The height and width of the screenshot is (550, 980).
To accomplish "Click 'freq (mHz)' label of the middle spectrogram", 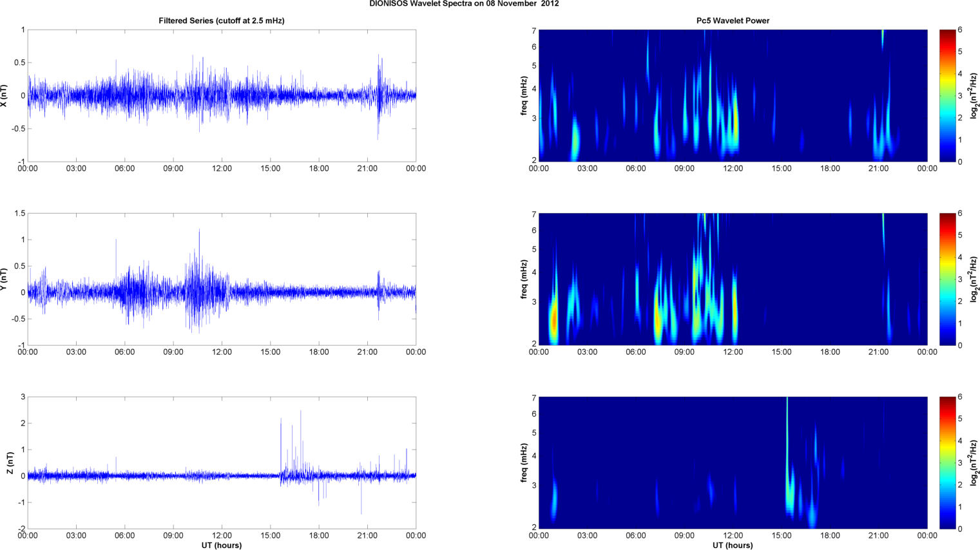I will click(524, 280).
